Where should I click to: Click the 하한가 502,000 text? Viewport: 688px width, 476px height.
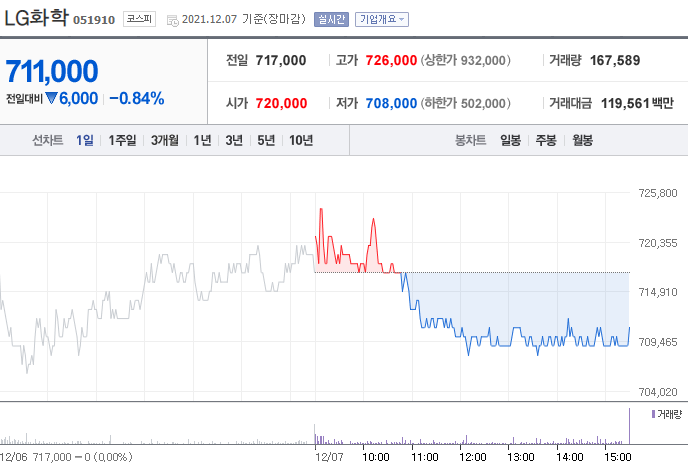466,104
